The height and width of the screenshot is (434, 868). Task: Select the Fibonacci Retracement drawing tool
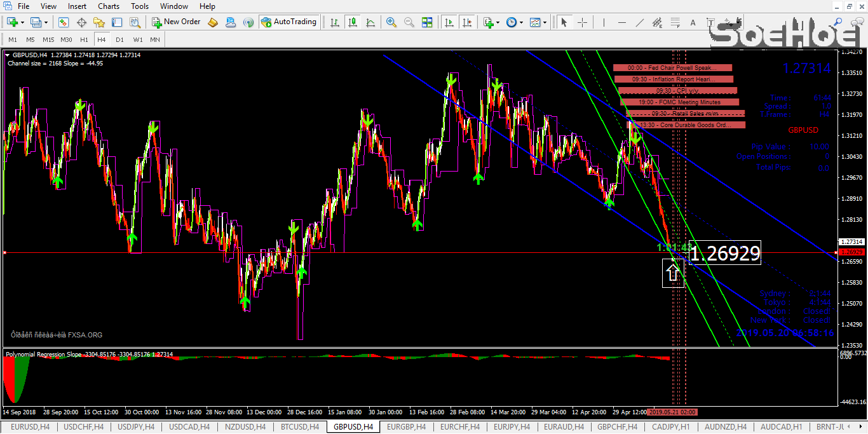[674, 22]
